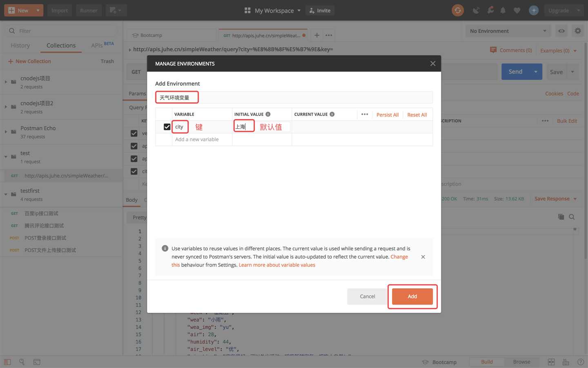Open the Send button dropdown arrow

click(536, 72)
